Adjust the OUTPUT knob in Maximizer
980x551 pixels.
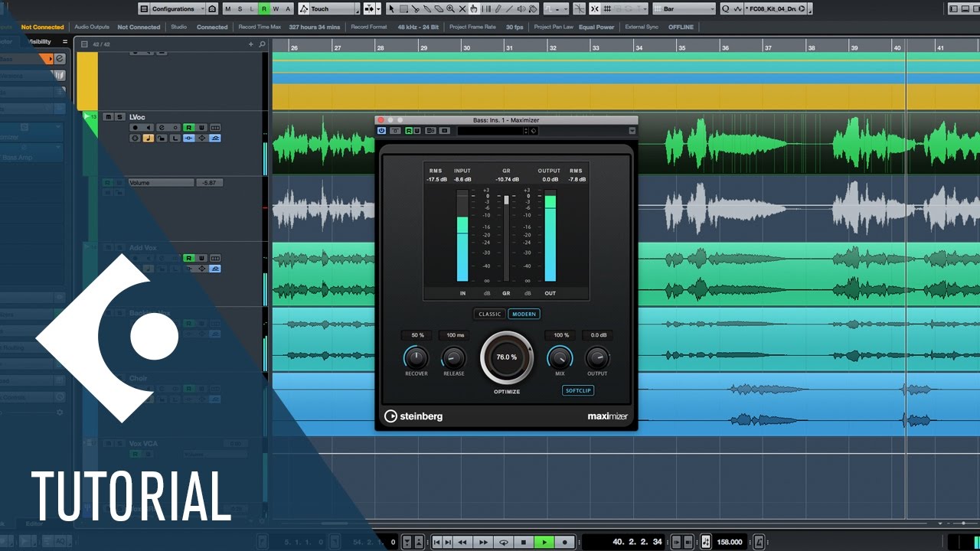coord(597,357)
